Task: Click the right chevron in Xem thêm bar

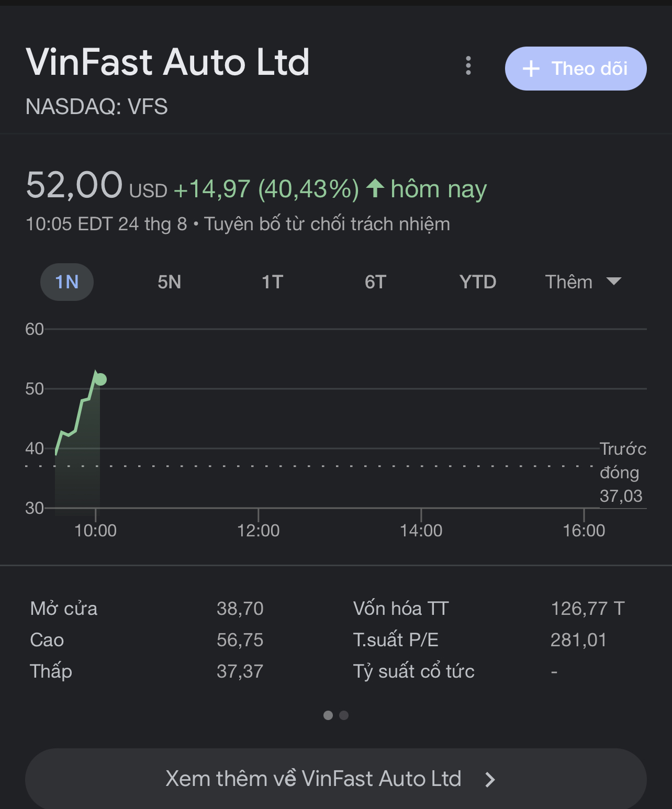Action: tap(490, 780)
